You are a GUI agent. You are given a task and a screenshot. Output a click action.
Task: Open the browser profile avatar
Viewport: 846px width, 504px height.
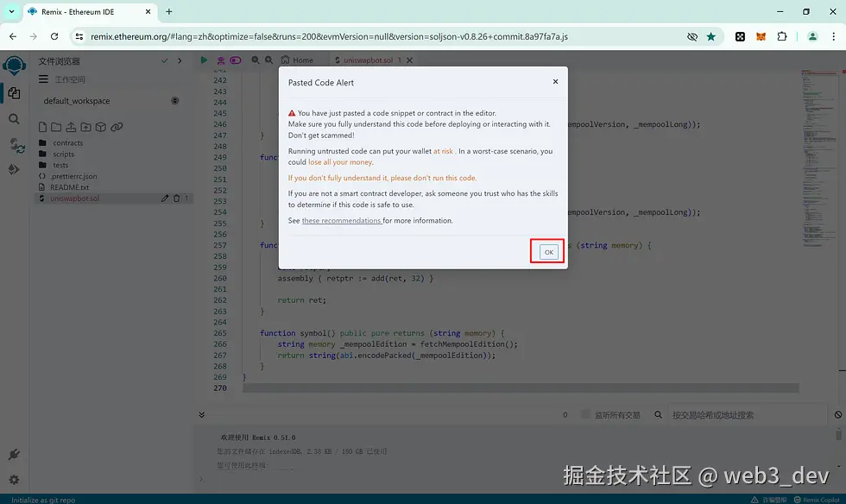tap(812, 37)
